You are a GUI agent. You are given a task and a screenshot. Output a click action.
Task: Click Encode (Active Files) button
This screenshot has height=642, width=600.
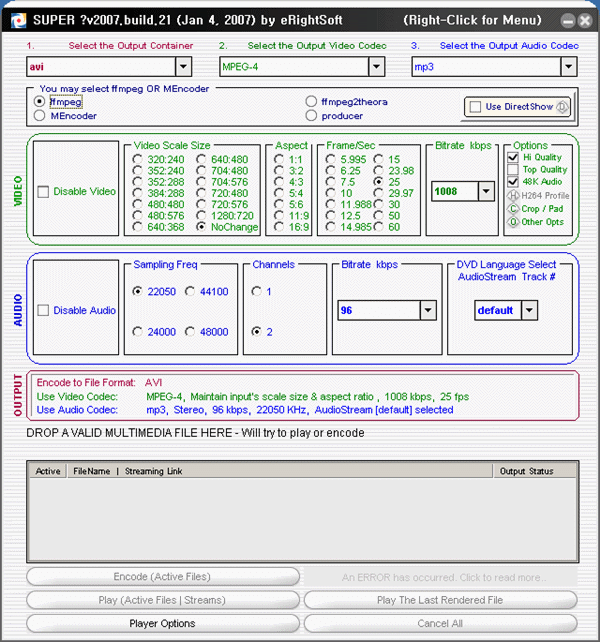click(x=163, y=576)
